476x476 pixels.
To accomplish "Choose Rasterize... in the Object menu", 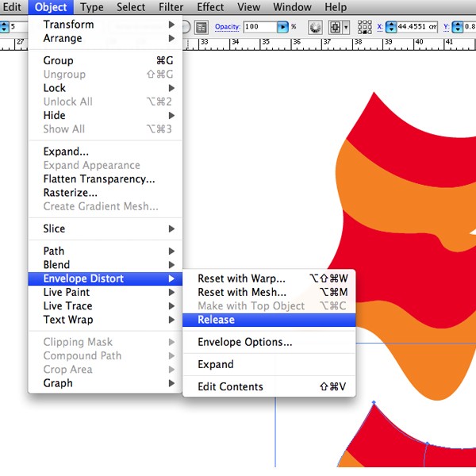I will tap(105, 193).
